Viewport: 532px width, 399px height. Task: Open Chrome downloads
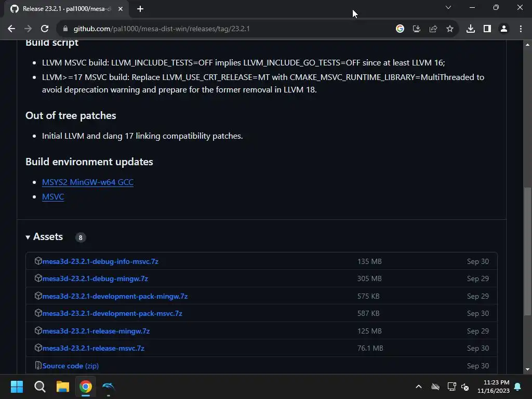[471, 29]
